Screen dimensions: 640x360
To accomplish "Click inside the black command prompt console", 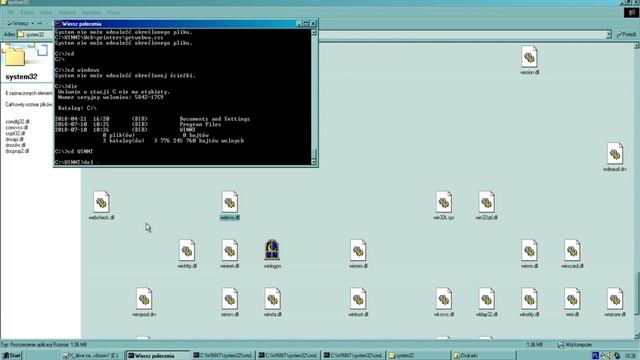I will coord(182,97).
